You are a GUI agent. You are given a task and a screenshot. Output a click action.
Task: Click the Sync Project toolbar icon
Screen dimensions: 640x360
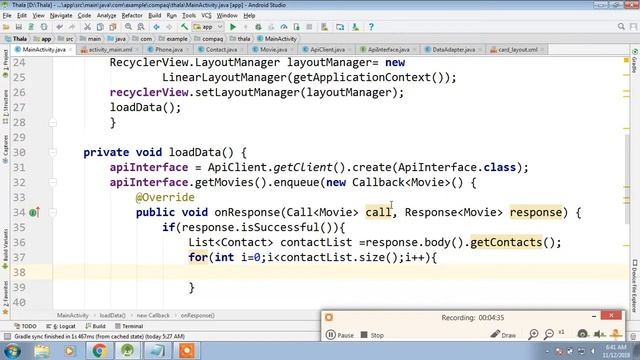[31, 27]
